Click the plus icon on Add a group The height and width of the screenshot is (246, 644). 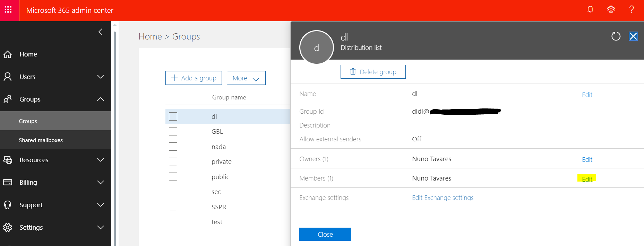pos(174,78)
